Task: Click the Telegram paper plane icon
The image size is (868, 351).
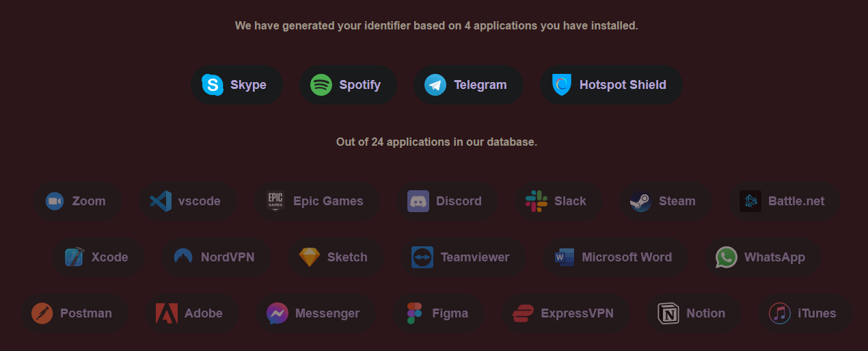Action: tap(435, 85)
